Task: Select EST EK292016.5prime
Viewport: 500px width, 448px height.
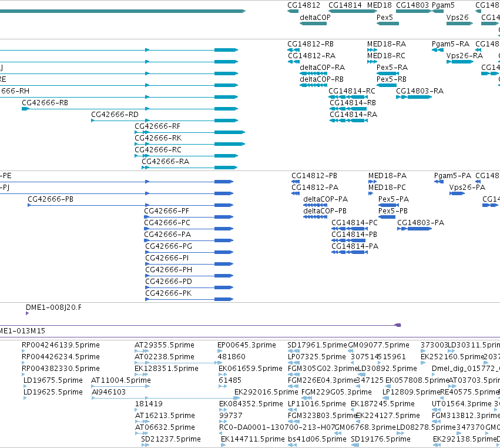Action: tap(266, 392)
